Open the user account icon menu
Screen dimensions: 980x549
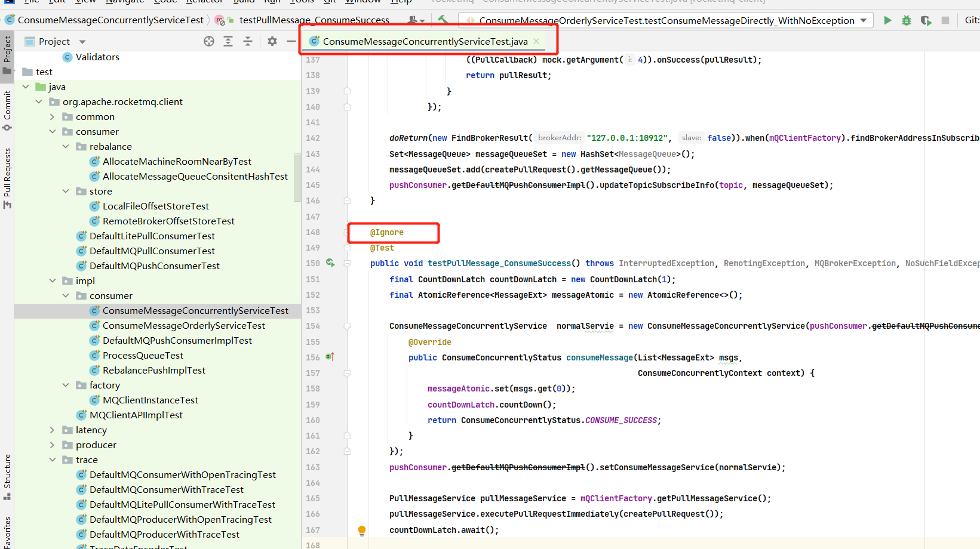pyautogui.click(x=416, y=20)
